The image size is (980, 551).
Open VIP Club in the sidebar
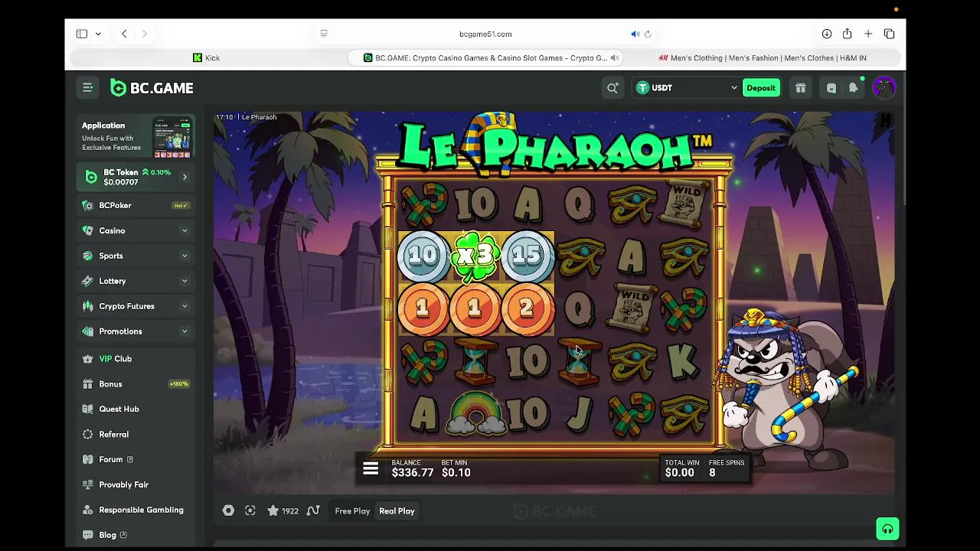click(x=136, y=358)
